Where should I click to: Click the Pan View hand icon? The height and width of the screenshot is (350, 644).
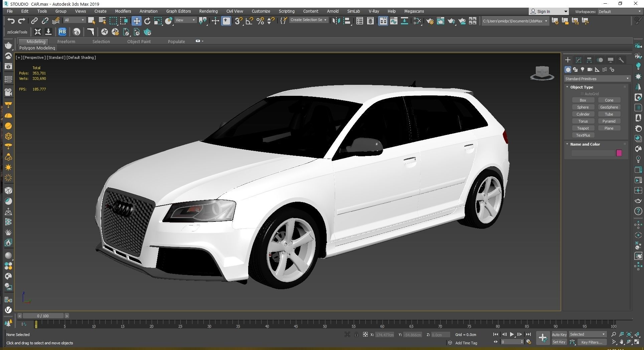click(621, 342)
